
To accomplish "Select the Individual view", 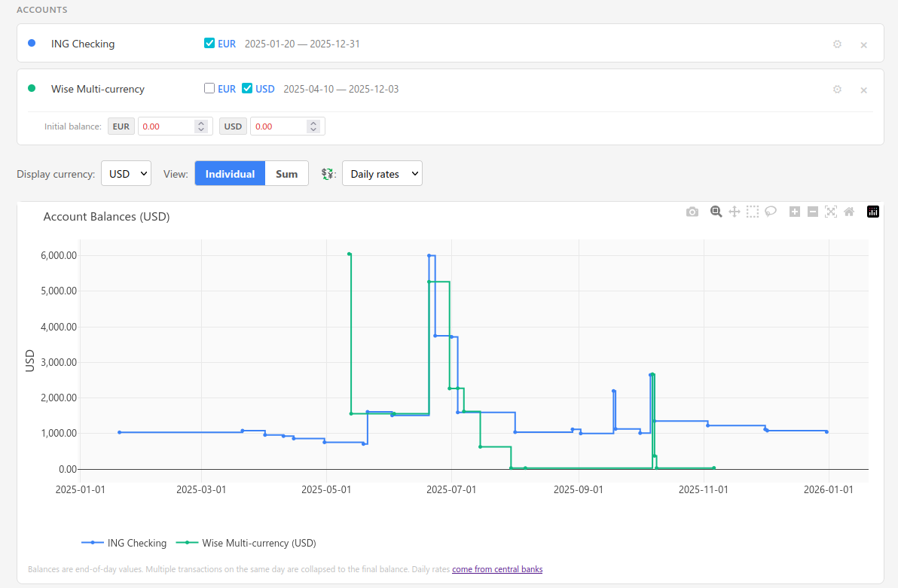I will (230, 173).
